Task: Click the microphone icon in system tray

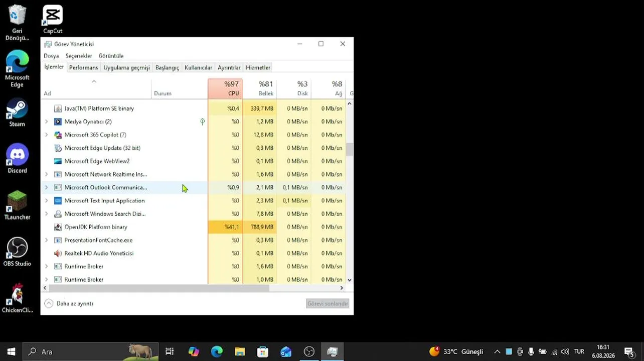Action: tap(531, 351)
